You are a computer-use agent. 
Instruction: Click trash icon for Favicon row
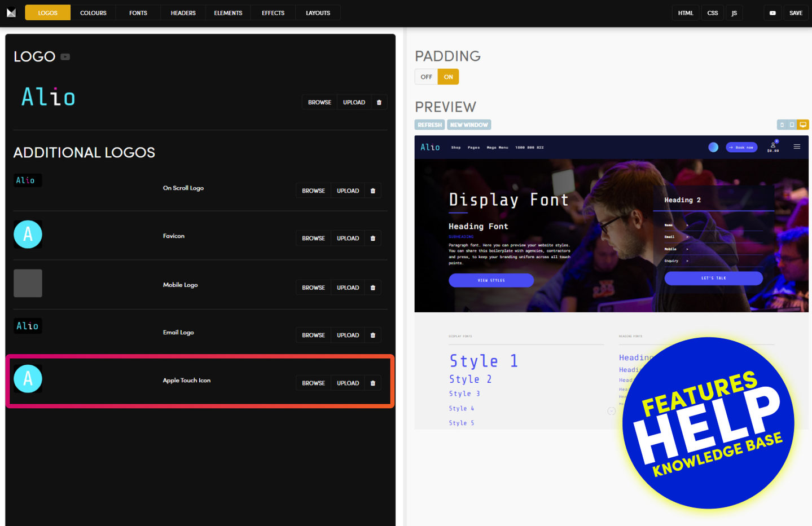(372, 238)
